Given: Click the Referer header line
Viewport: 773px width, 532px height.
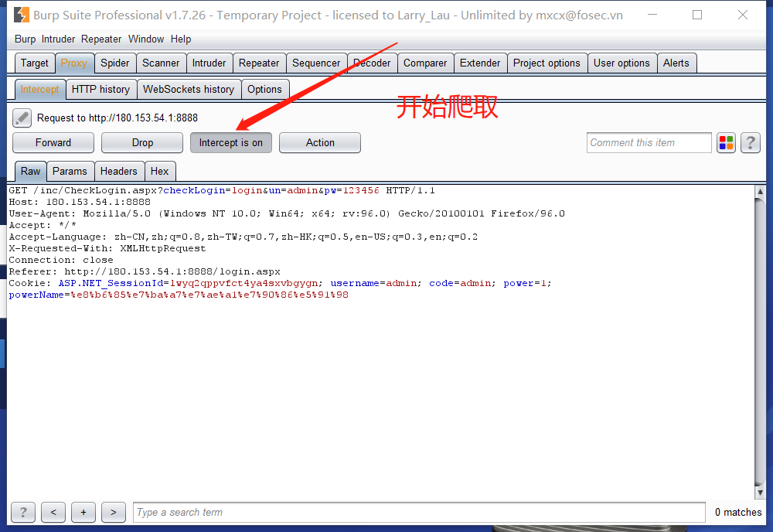Looking at the screenshot, I should [145, 271].
